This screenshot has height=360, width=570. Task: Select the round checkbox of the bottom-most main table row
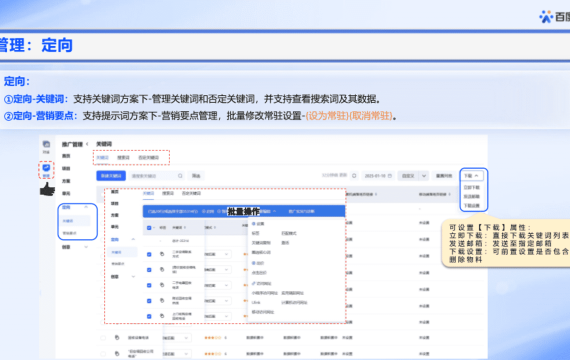pyautogui.click(x=103, y=353)
